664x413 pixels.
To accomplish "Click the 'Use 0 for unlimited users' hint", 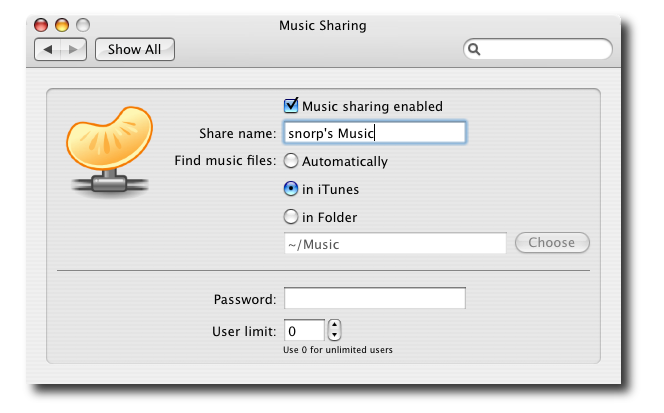I will click(338, 350).
